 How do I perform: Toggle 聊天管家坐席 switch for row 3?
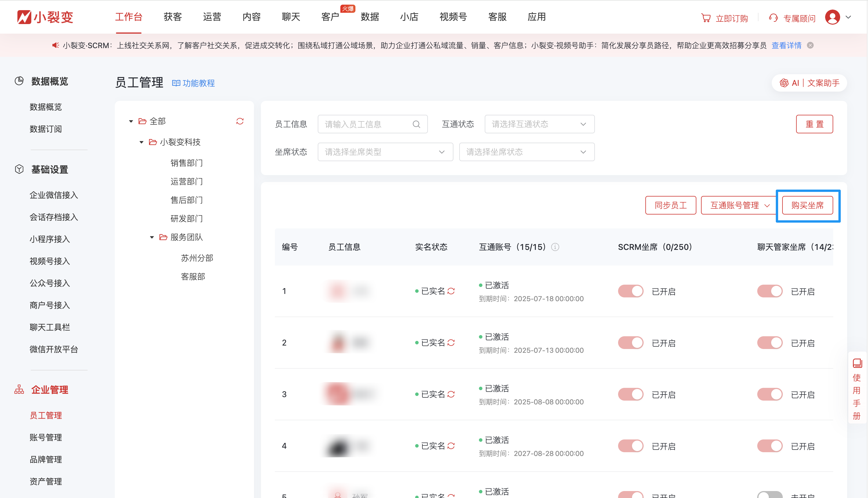coord(770,394)
